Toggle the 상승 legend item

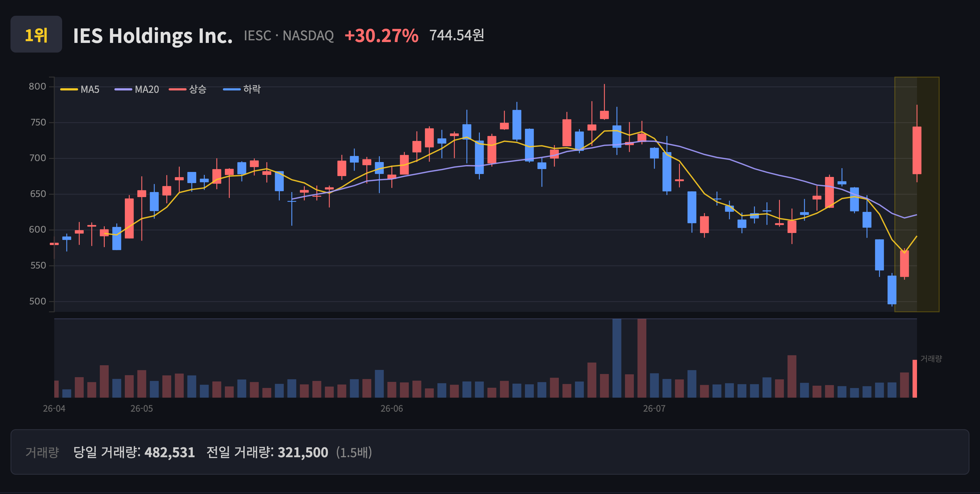pos(188,90)
